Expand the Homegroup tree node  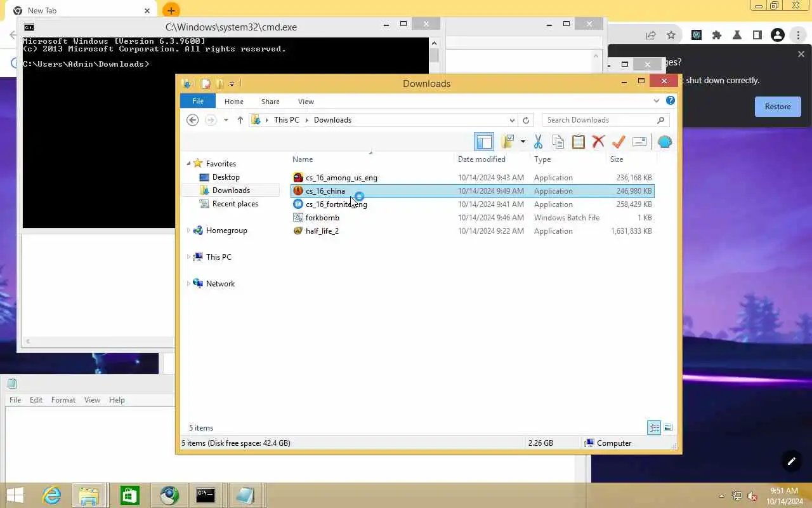tap(188, 231)
